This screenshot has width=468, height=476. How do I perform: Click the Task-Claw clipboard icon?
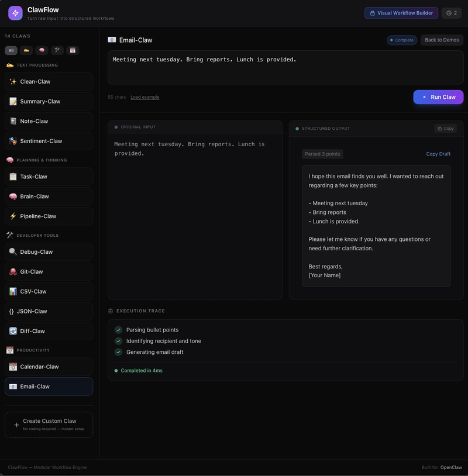[13, 177]
